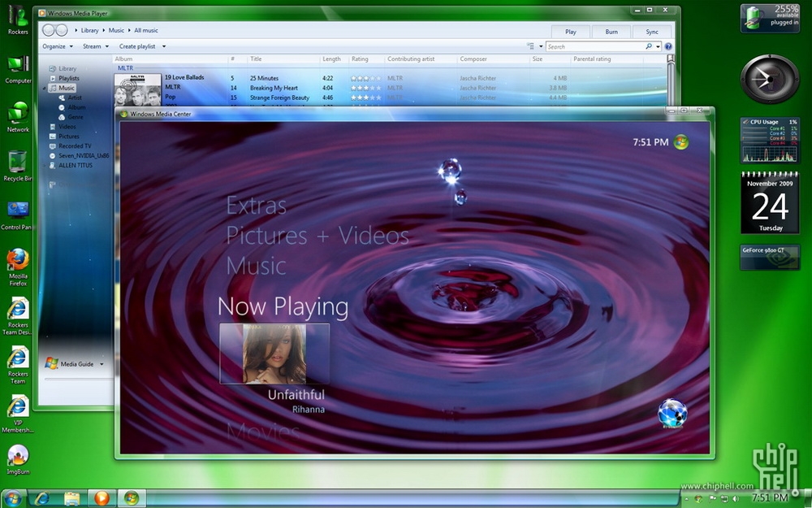The width and height of the screenshot is (812, 508).
Task: Click the Media Player search field
Action: coord(595,46)
